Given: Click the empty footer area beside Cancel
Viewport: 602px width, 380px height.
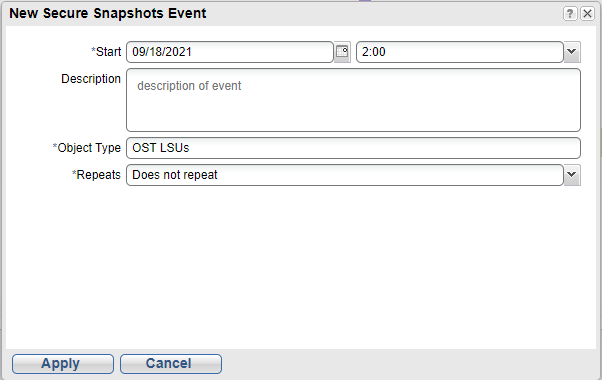Looking at the screenshot, I should coord(409,363).
